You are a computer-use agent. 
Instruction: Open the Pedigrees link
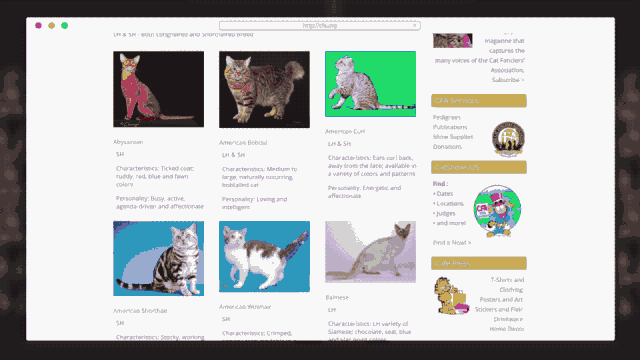click(x=447, y=117)
